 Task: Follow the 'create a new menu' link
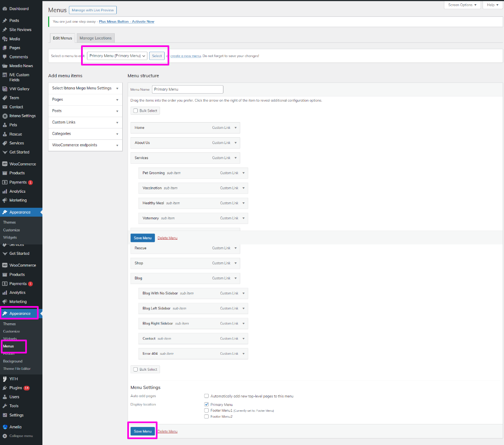[186, 56]
